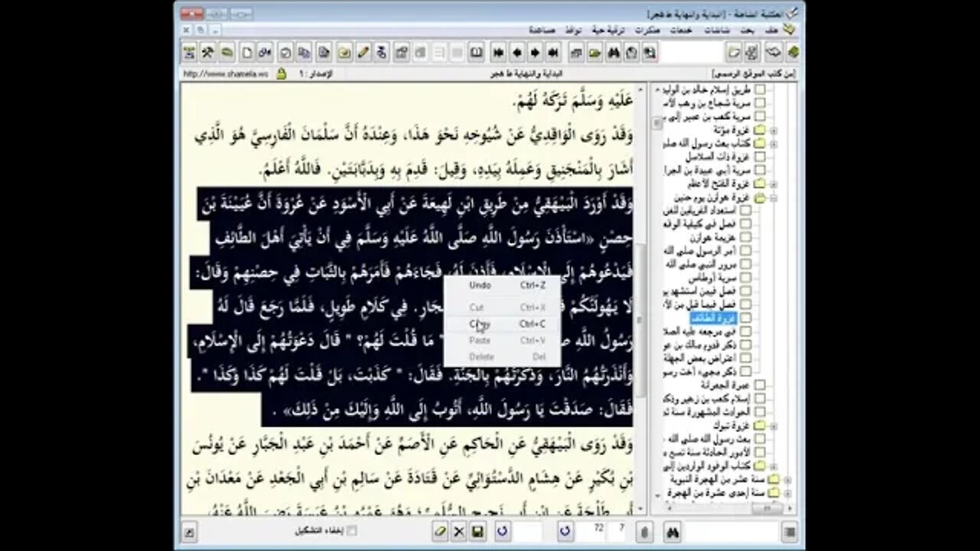Click the blank page icon in toolbar

click(x=247, y=52)
